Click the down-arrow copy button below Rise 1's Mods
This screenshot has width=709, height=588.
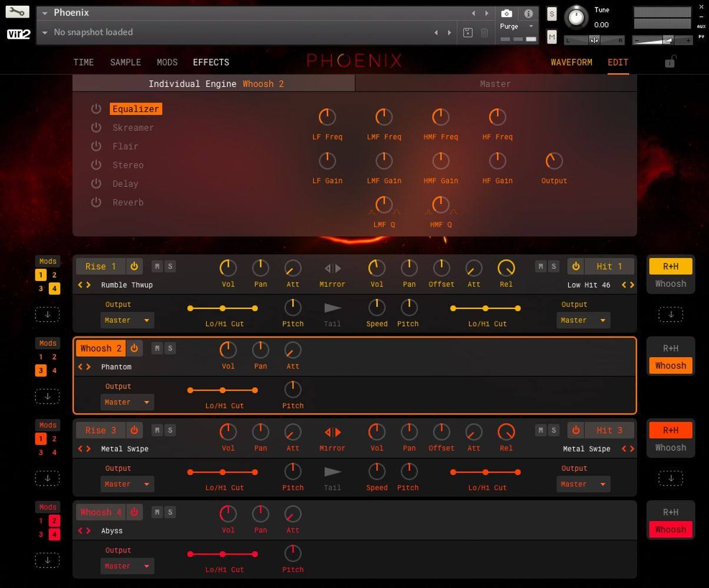coord(47,314)
